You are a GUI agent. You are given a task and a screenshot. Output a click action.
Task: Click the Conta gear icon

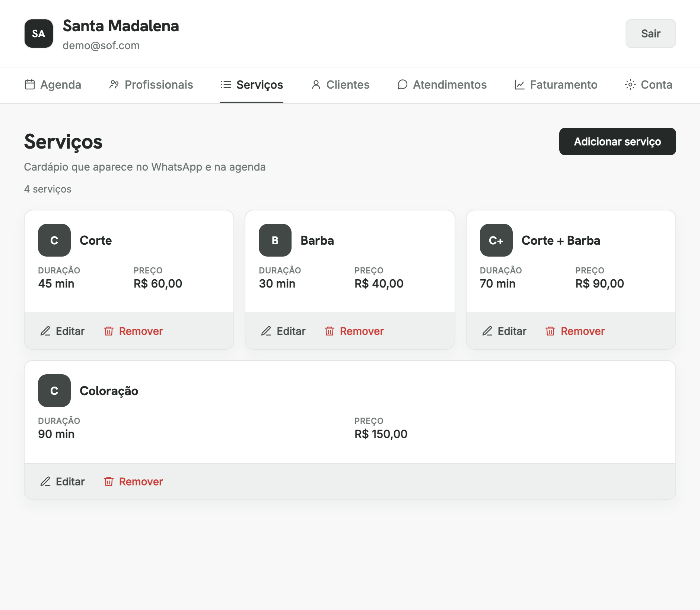tap(630, 85)
